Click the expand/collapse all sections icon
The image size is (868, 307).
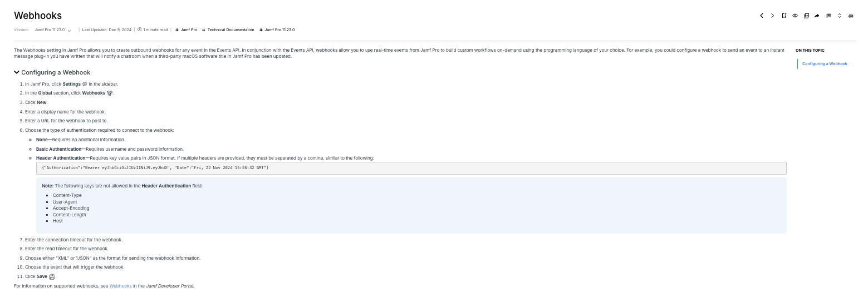[x=840, y=16]
